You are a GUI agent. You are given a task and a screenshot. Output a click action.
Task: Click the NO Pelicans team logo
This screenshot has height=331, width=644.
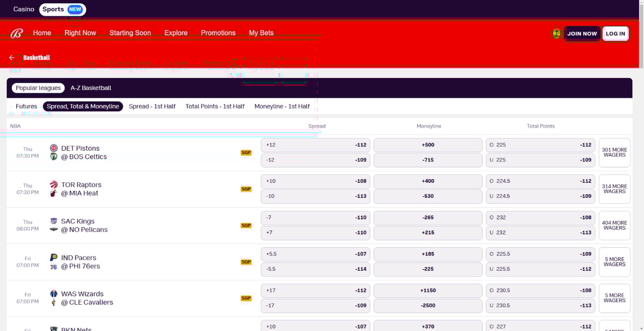point(54,230)
